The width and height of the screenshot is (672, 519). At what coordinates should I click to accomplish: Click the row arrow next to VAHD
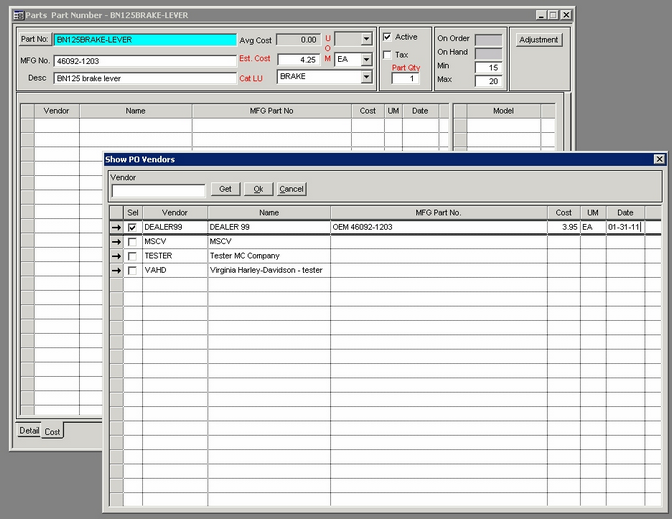click(116, 270)
